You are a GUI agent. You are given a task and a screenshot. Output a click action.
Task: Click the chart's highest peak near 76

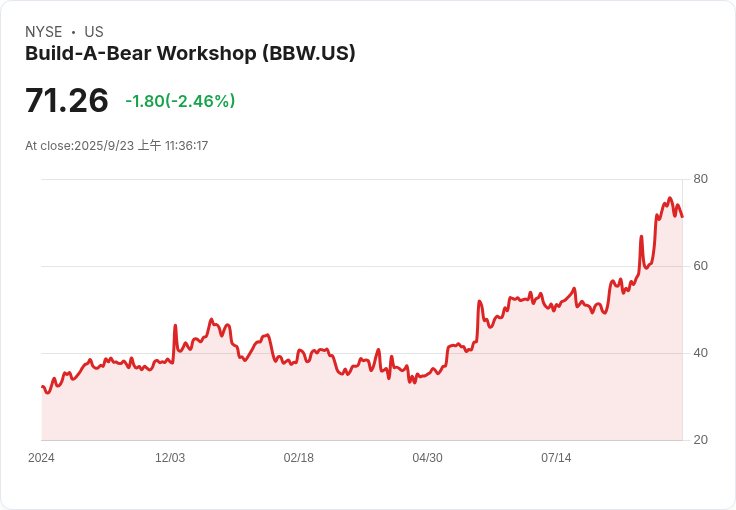coord(670,198)
